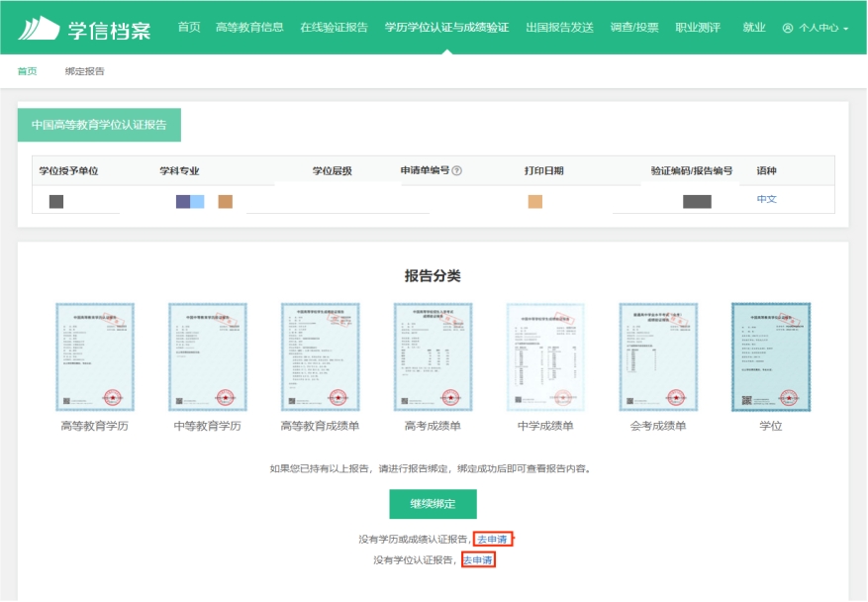868x602 pixels.
Task: Click 就业 in the navigation bar
Action: pyautogui.click(x=754, y=28)
